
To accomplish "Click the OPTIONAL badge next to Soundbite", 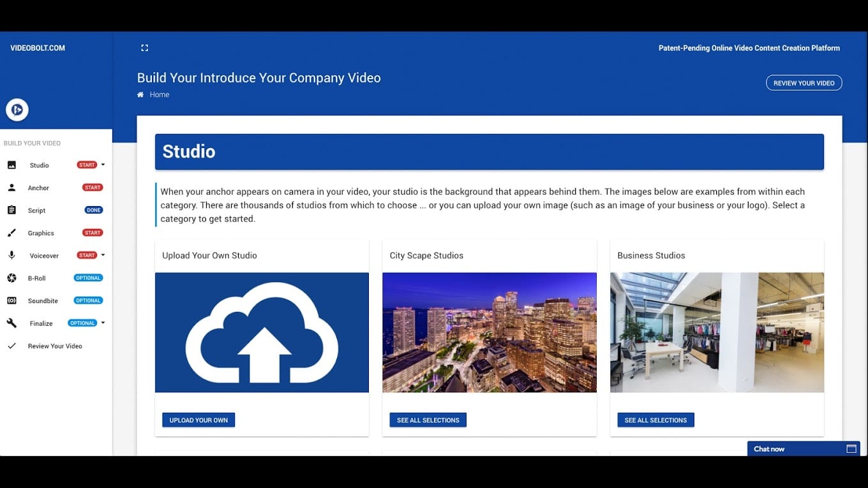I will pyautogui.click(x=88, y=300).
